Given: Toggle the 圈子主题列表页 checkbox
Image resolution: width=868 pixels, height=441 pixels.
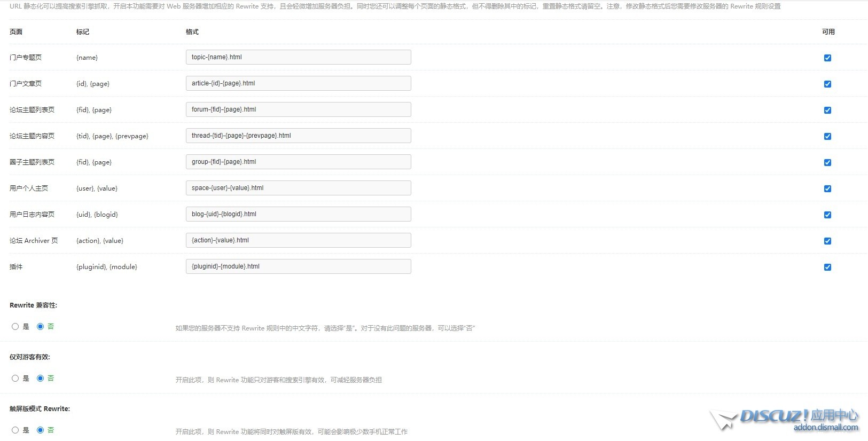Looking at the screenshot, I should tap(827, 162).
